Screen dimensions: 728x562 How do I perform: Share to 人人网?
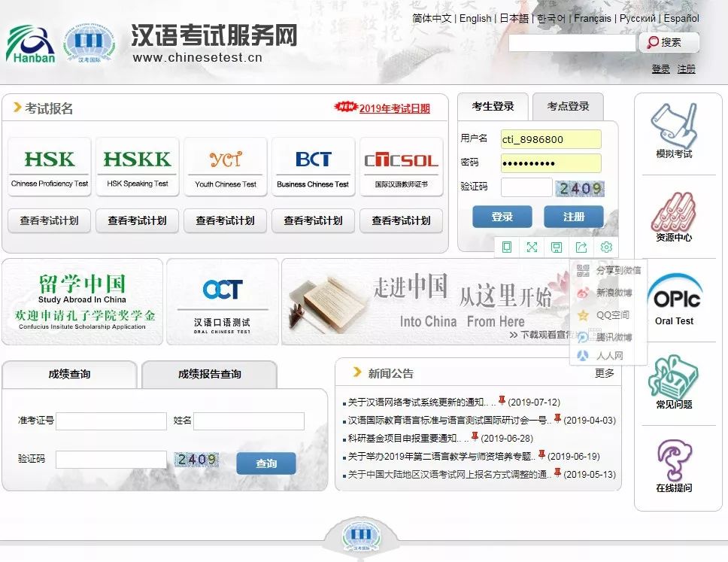(600, 356)
